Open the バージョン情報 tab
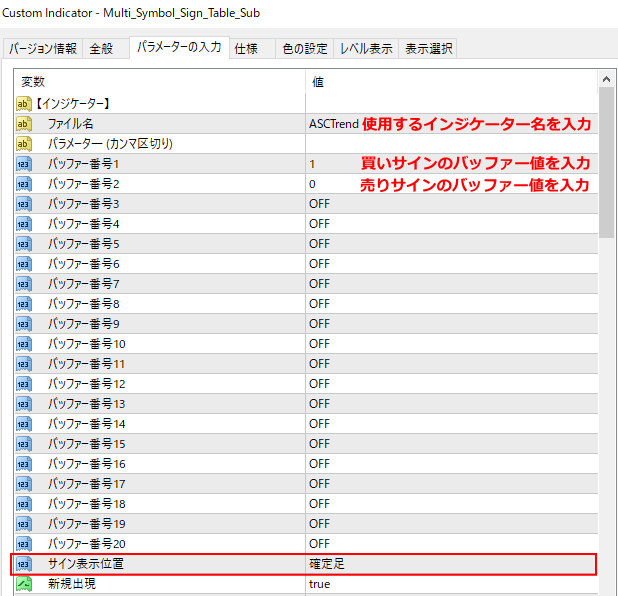Viewport: 618px width, 596px height. (43, 48)
